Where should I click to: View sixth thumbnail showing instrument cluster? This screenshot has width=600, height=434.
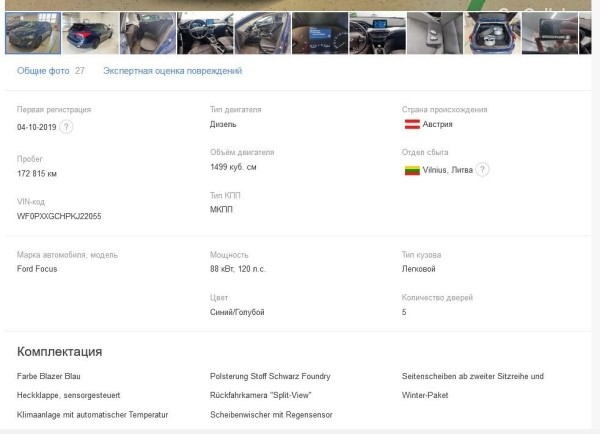click(320, 32)
